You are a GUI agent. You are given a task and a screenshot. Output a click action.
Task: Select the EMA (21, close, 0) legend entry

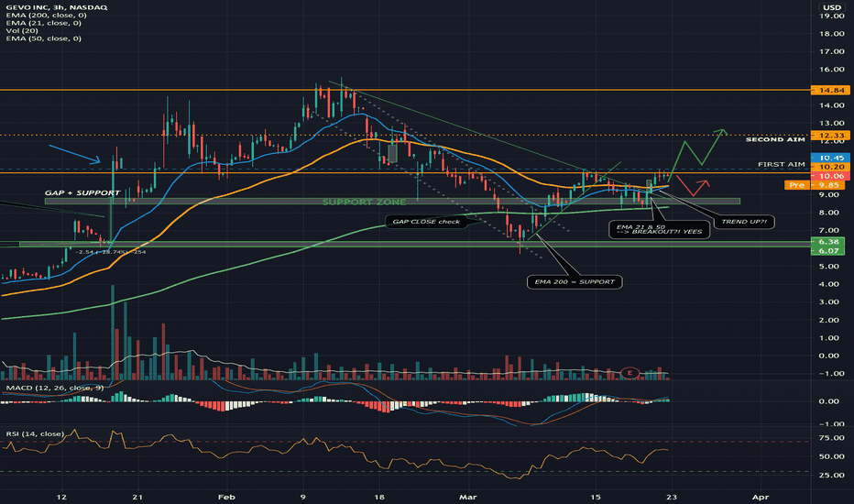coord(44,23)
